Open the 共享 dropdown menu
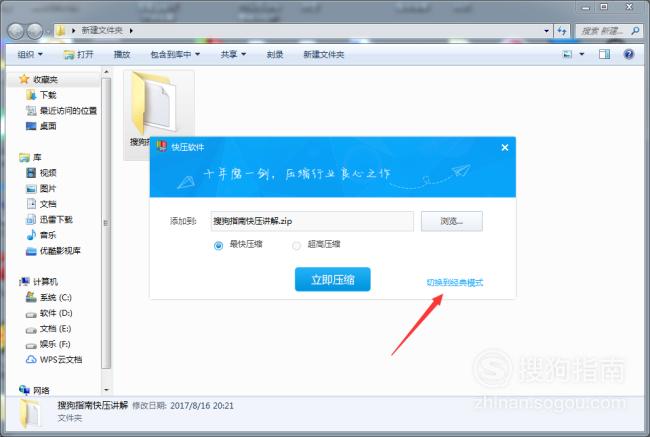Screen dimensions: 650x437 tap(233, 54)
